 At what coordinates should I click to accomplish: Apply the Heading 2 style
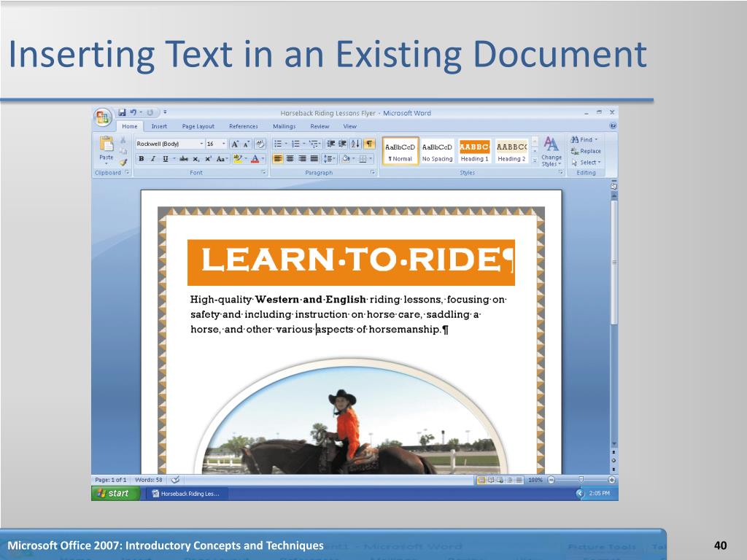point(511,152)
